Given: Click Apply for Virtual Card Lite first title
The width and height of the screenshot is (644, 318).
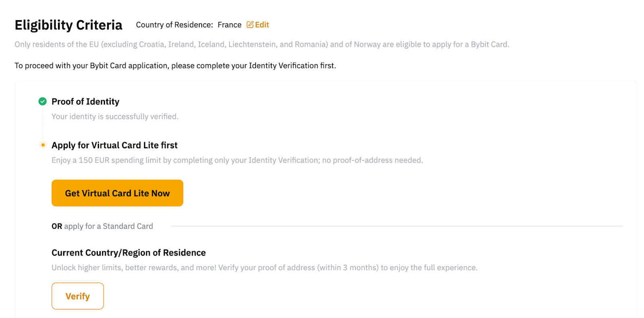Looking at the screenshot, I should [x=114, y=145].
